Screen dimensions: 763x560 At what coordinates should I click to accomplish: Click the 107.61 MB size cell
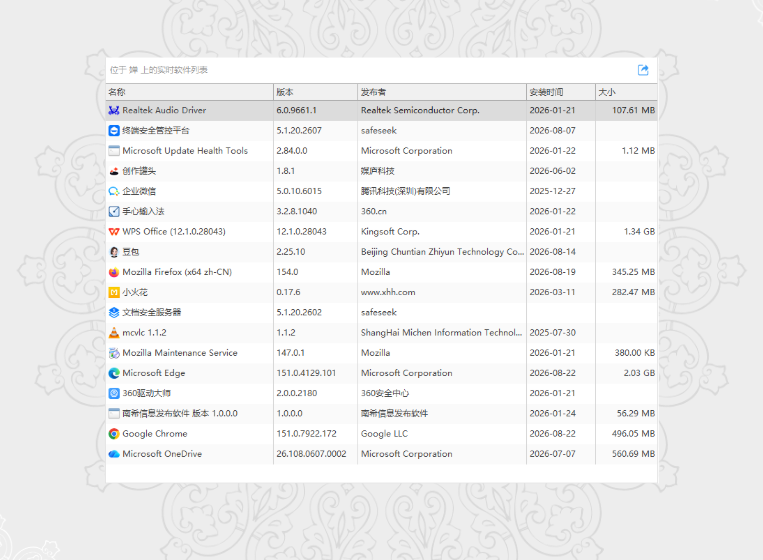pyautogui.click(x=633, y=110)
